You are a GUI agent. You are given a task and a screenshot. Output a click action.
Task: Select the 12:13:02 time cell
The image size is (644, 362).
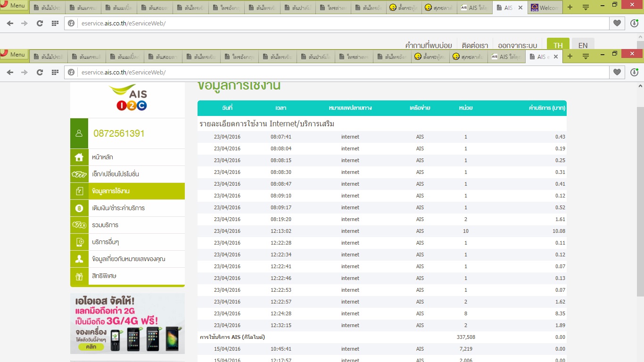pyautogui.click(x=281, y=231)
